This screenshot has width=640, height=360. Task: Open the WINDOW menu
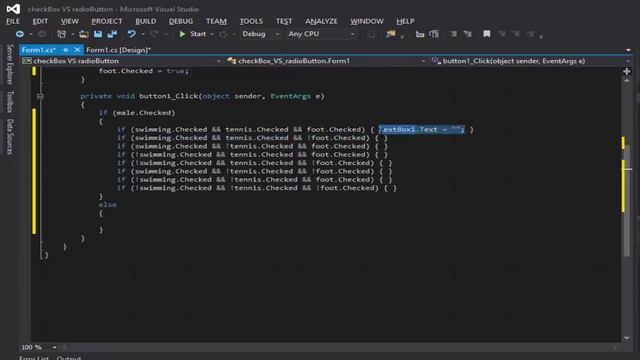pos(367,21)
